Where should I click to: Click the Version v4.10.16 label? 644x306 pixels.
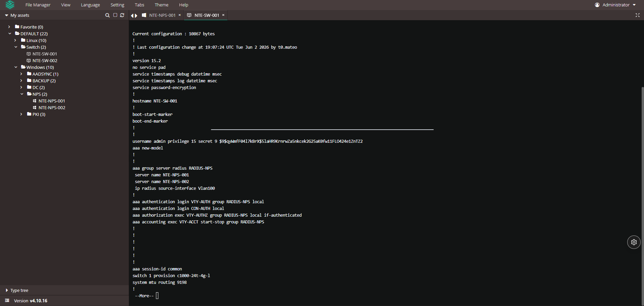tap(31, 301)
